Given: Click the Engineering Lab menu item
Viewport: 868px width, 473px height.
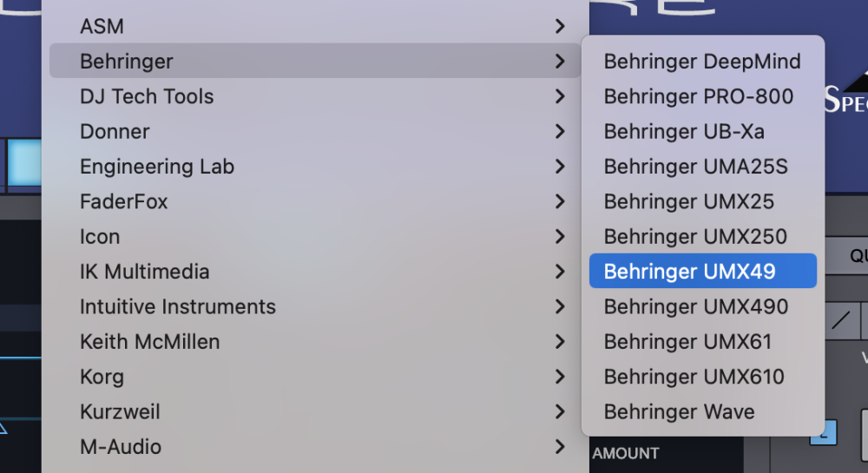Looking at the screenshot, I should point(157,167).
